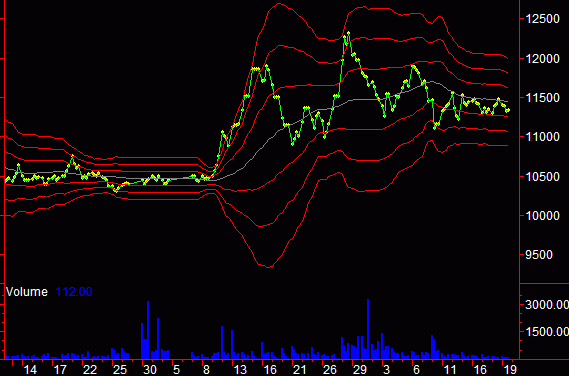Select the 12000 price level label
This screenshot has height=376, width=569.
point(543,58)
